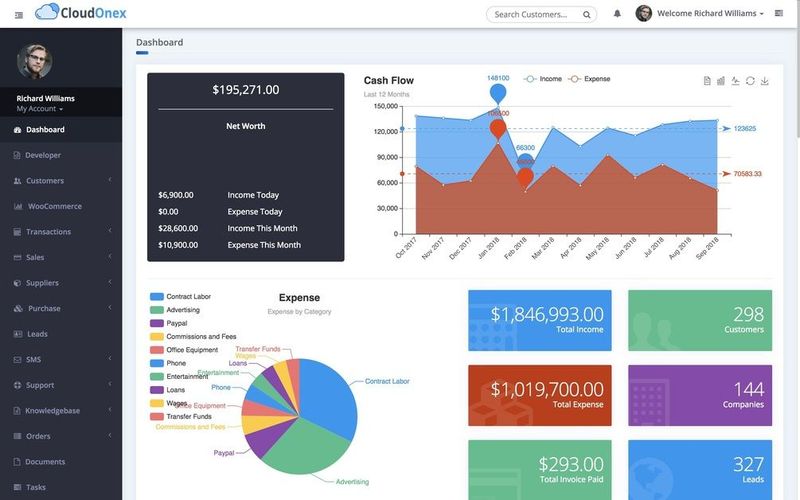The width and height of the screenshot is (800, 500).
Task: Click the Dashboard gauge icon
Action: (17, 130)
